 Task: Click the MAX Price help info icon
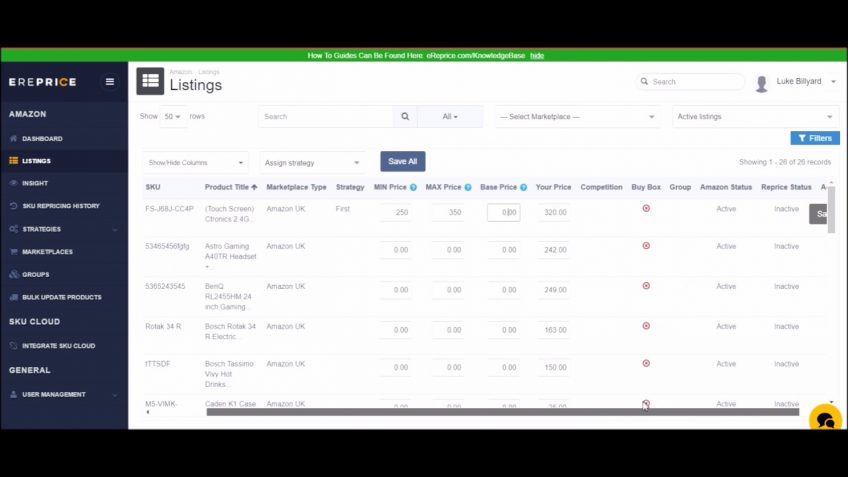[x=468, y=188]
